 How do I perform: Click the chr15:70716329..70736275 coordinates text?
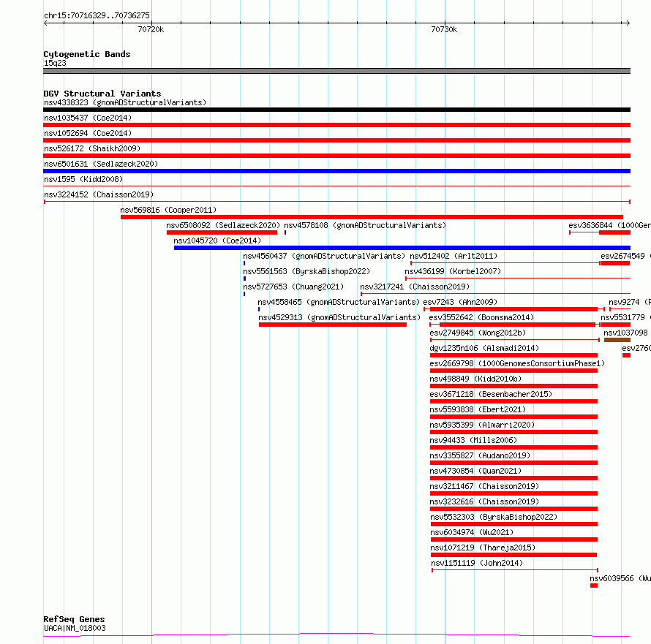(x=97, y=15)
